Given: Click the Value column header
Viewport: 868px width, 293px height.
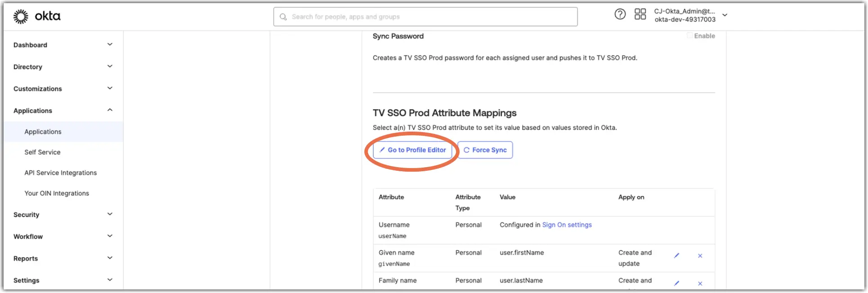Looking at the screenshot, I should [x=507, y=197].
